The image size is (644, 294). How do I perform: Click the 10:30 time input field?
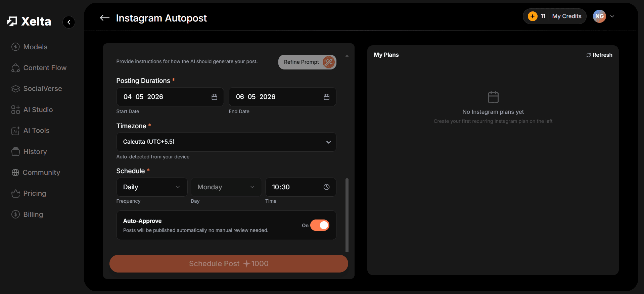click(x=301, y=187)
